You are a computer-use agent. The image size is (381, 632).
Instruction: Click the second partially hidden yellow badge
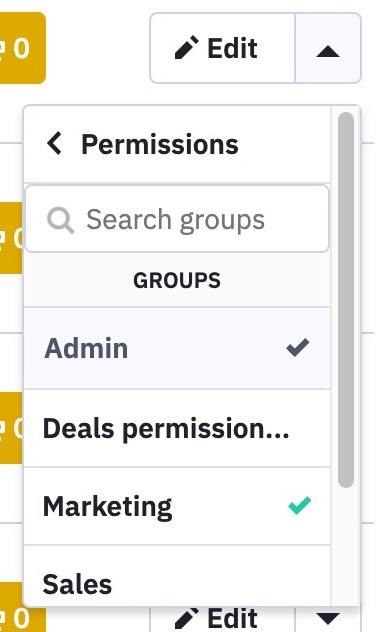click(11, 238)
